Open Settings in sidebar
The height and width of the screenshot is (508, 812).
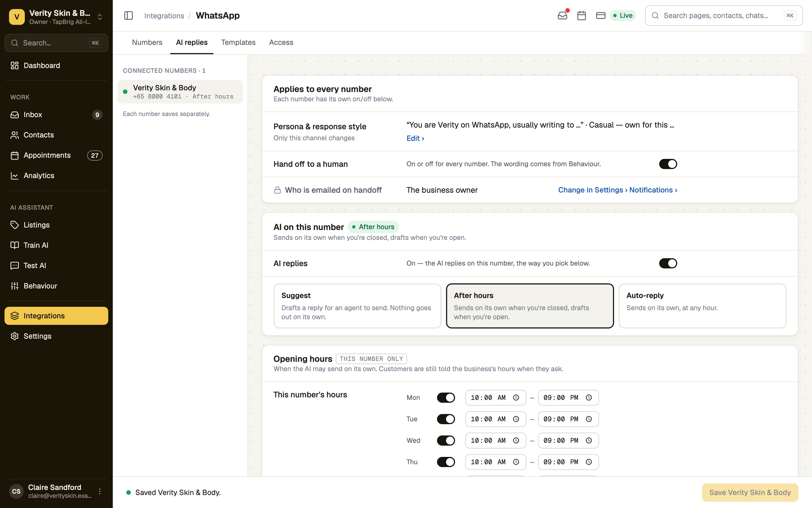(56, 336)
